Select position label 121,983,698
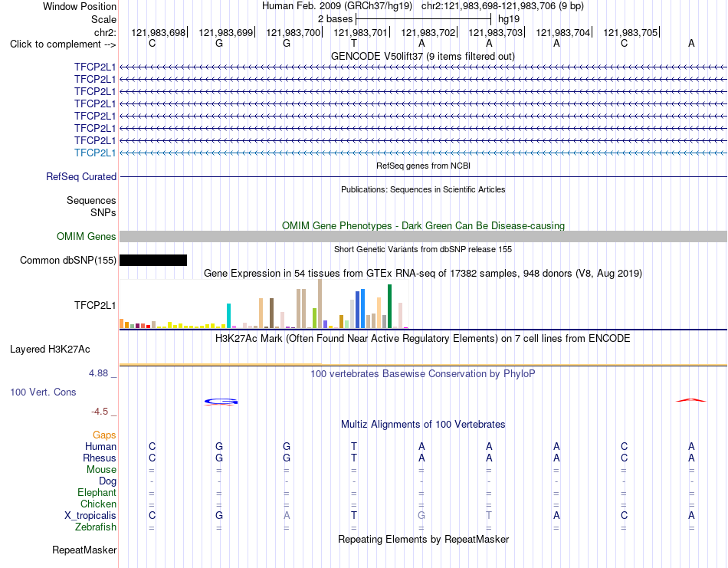Screen dimensions: 728x568 (158, 32)
